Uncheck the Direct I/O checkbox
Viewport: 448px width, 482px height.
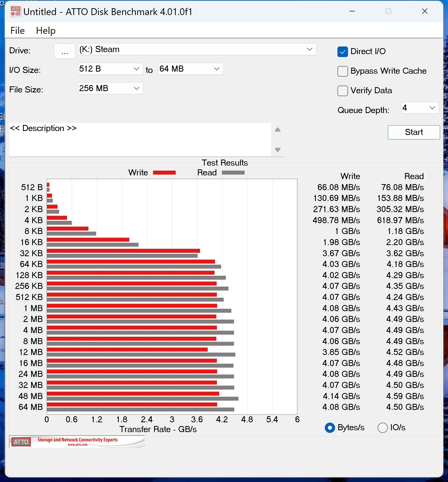[342, 52]
